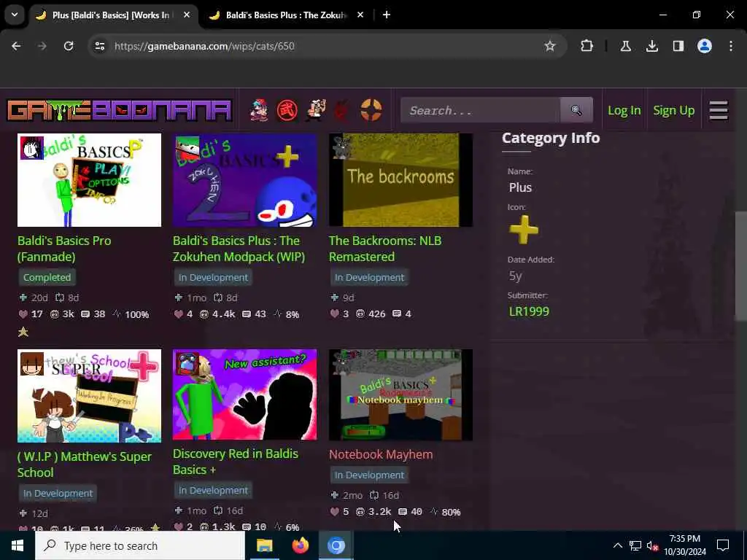Focus the GameBanana Search field
The height and width of the screenshot is (560, 747).
480,111
